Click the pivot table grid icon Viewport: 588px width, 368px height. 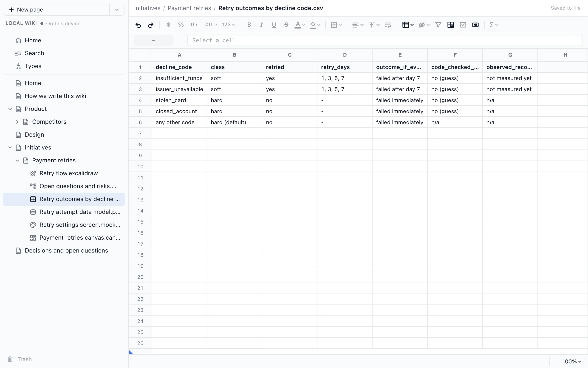click(x=450, y=25)
